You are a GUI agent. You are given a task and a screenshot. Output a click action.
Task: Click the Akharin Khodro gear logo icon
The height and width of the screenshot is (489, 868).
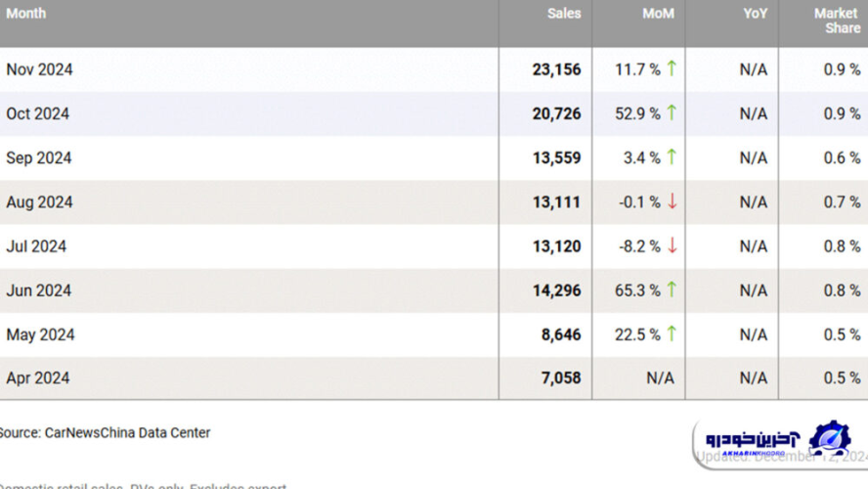[x=830, y=437]
